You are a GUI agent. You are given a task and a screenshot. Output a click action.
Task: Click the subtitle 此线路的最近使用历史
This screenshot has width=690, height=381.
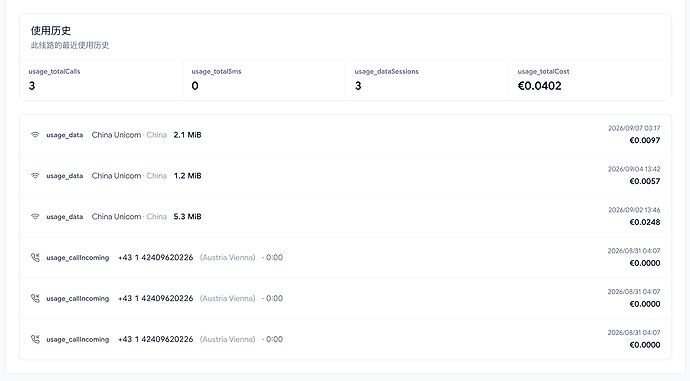[x=70, y=45]
